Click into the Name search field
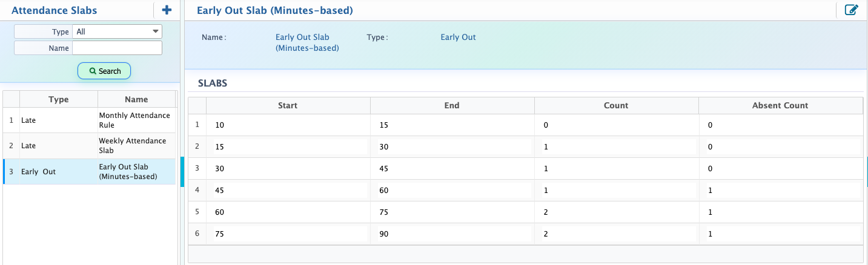 coord(117,48)
